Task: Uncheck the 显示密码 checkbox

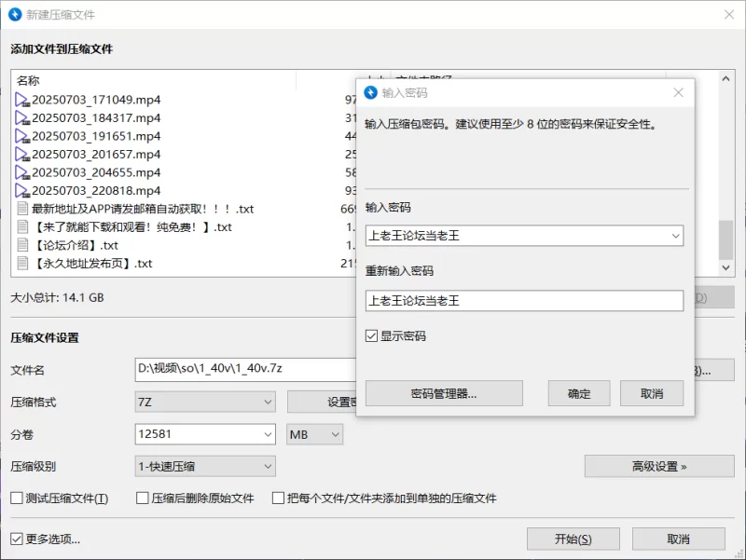Action: pyautogui.click(x=371, y=336)
